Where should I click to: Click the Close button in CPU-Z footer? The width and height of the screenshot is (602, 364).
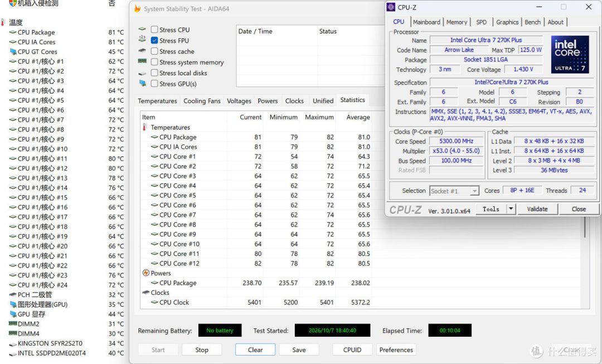(x=579, y=209)
